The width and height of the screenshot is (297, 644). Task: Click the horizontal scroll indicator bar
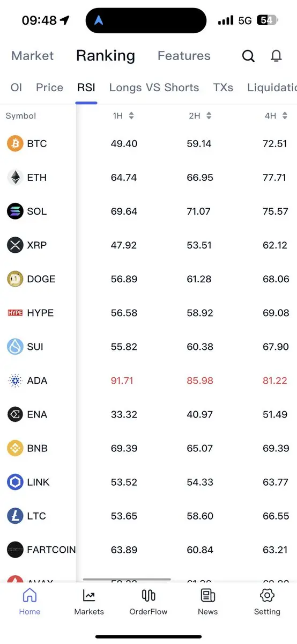(127, 579)
